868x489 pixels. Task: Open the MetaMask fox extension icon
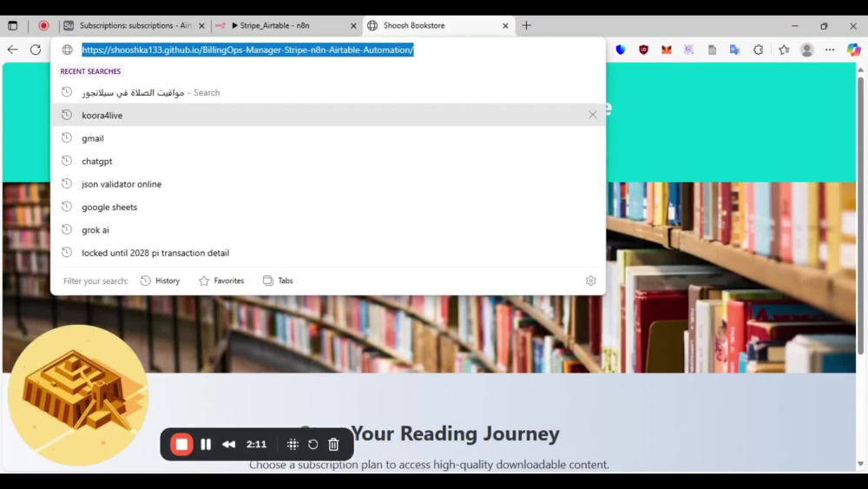pos(666,50)
